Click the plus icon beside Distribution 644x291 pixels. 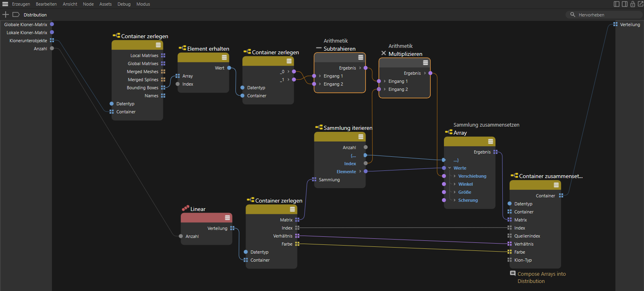click(x=6, y=14)
